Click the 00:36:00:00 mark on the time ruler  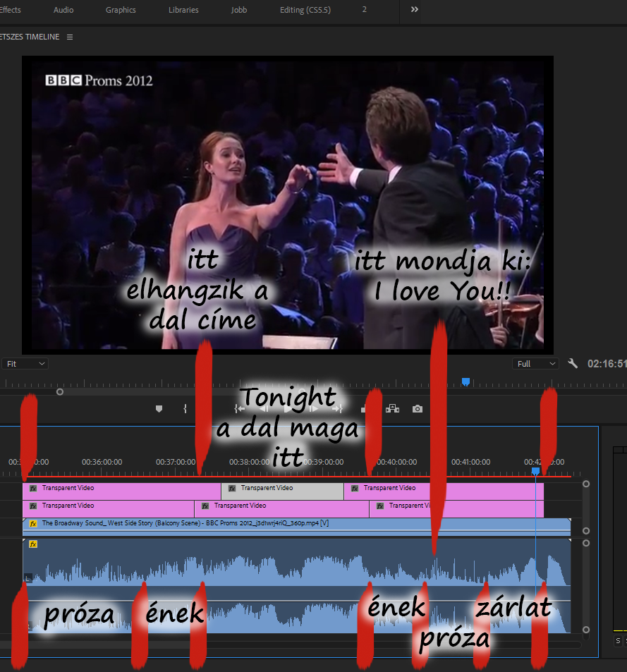tap(102, 462)
